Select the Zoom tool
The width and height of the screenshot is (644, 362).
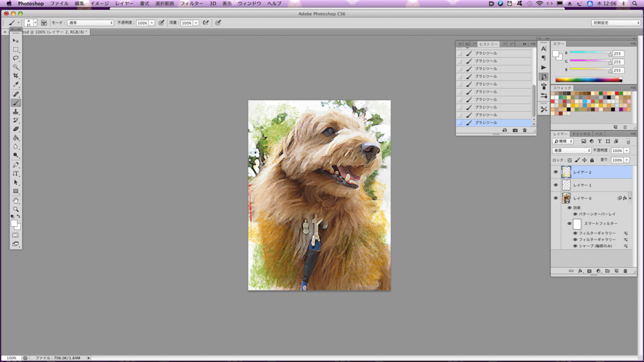tap(16, 209)
